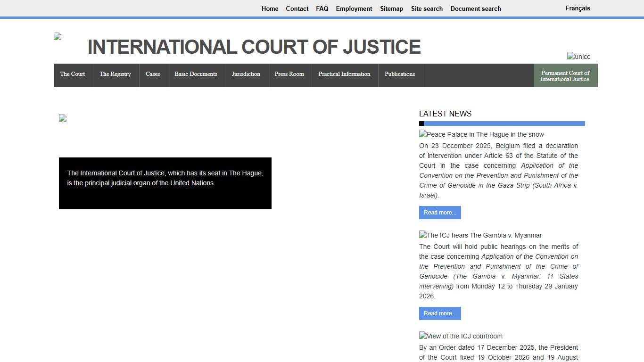Open the View of the ICJ courtroom image
This screenshot has width=644, height=362.
click(461, 336)
